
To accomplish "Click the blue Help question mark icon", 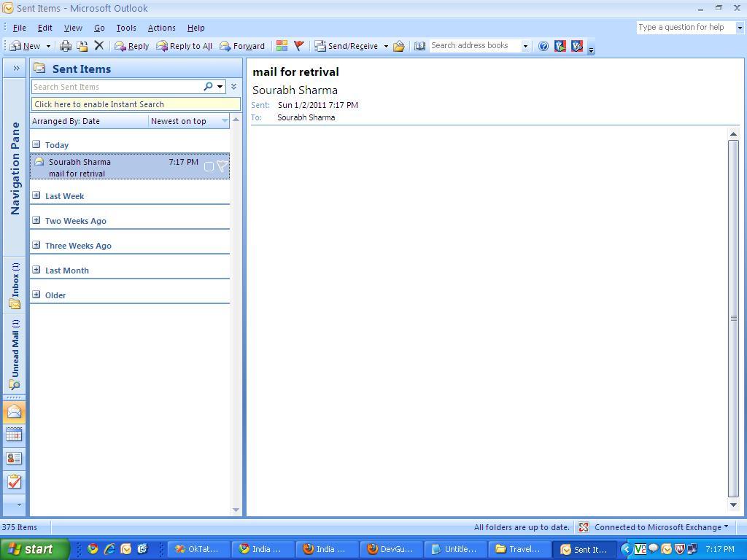I will coord(543,46).
